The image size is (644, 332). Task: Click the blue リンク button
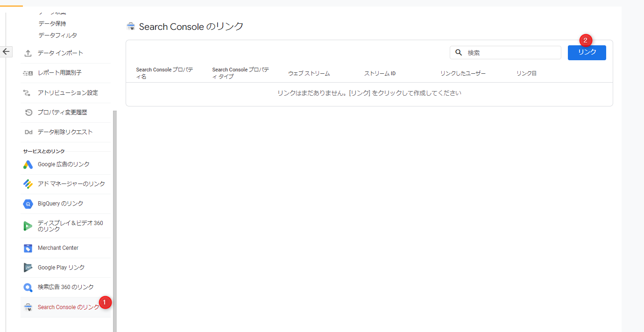pyautogui.click(x=587, y=53)
